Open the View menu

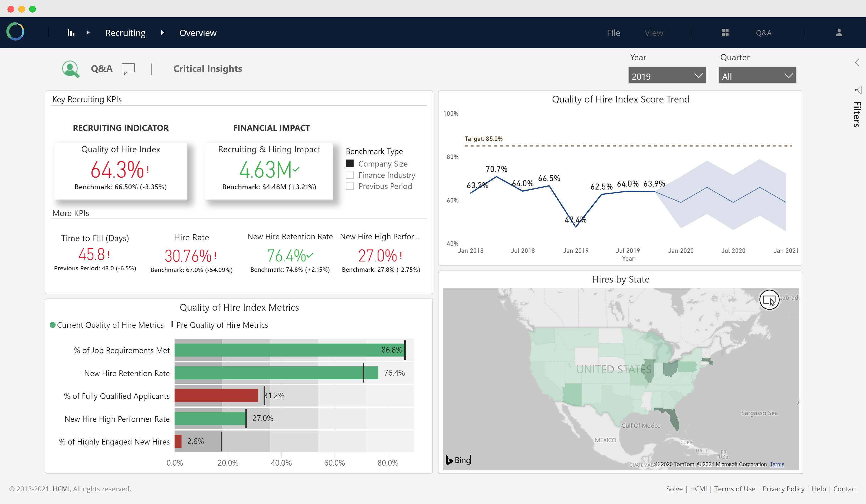click(x=654, y=33)
